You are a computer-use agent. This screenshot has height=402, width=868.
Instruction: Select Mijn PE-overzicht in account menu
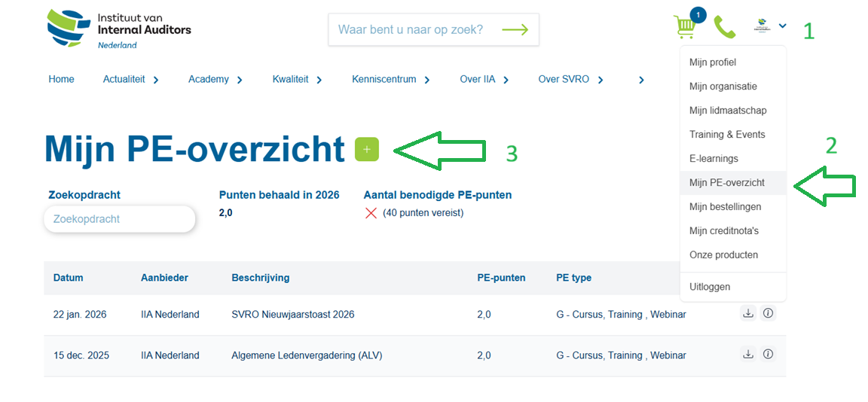point(726,183)
